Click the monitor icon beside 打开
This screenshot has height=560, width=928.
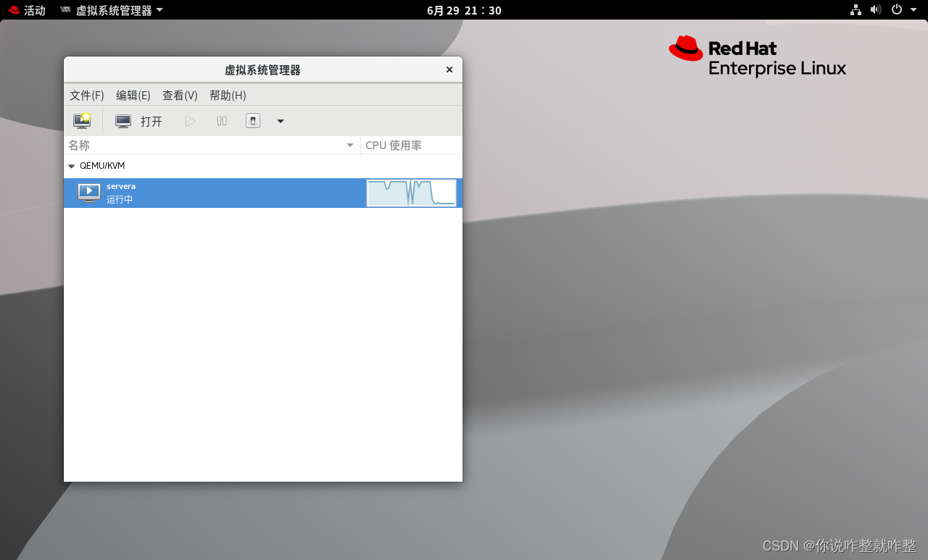click(123, 121)
